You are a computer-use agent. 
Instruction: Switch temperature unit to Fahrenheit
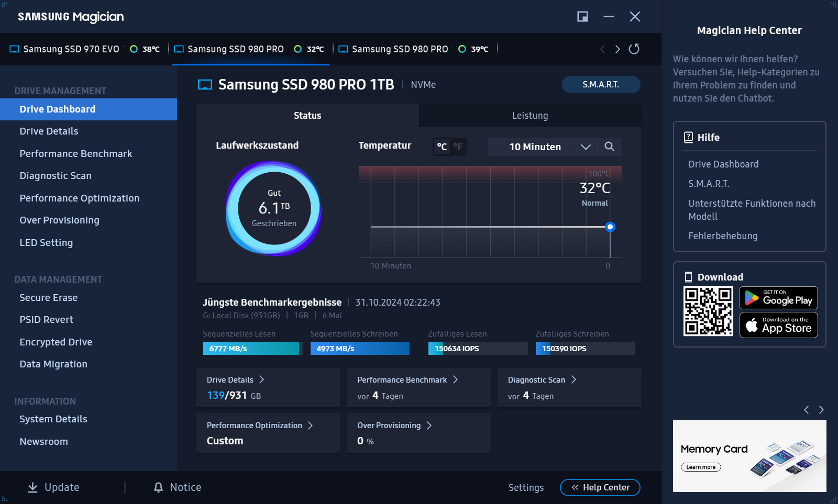click(x=458, y=147)
